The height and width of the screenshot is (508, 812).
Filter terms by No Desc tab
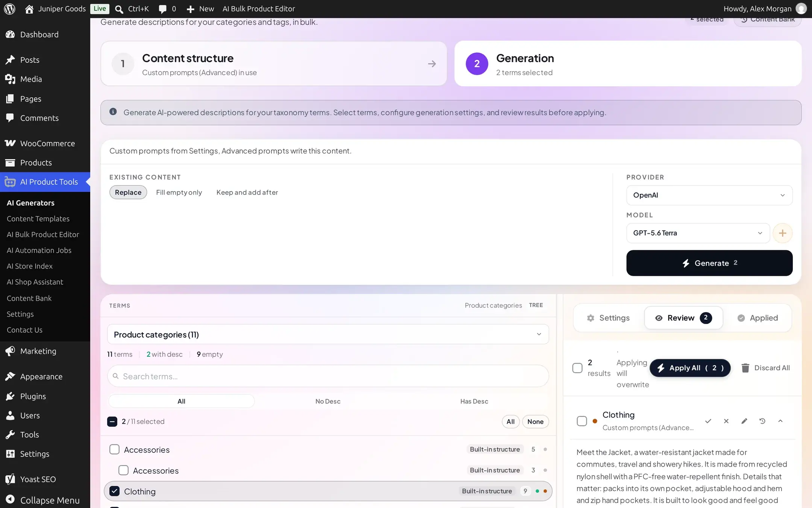click(x=328, y=401)
